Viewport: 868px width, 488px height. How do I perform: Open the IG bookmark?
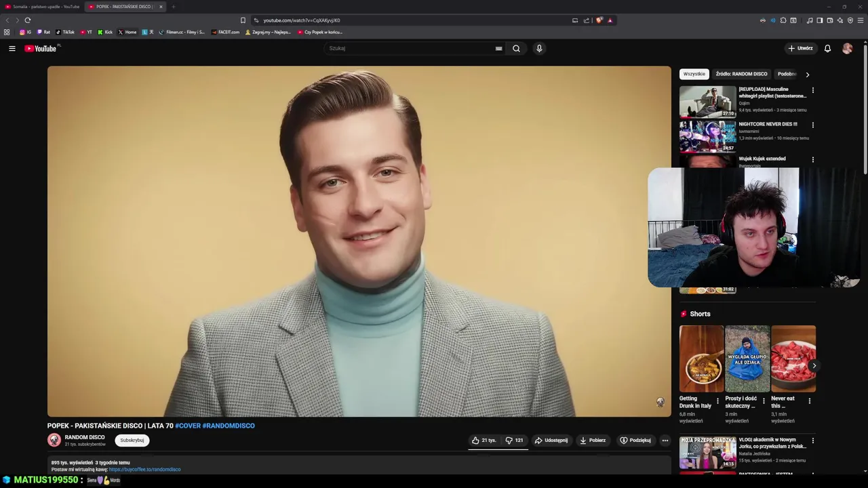(x=25, y=32)
